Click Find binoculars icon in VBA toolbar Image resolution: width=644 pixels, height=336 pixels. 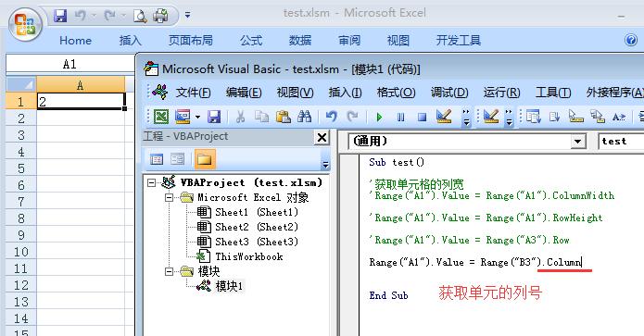click(304, 117)
